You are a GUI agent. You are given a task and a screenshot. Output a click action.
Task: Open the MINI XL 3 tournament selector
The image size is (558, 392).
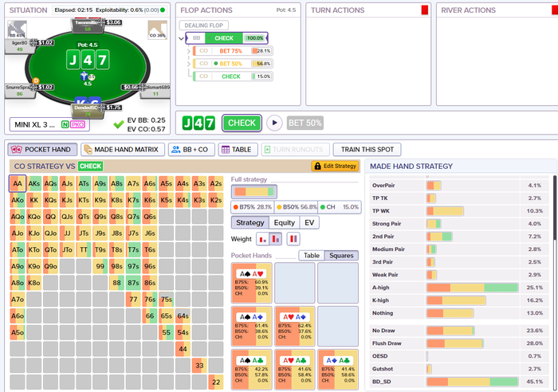pyautogui.click(x=49, y=124)
